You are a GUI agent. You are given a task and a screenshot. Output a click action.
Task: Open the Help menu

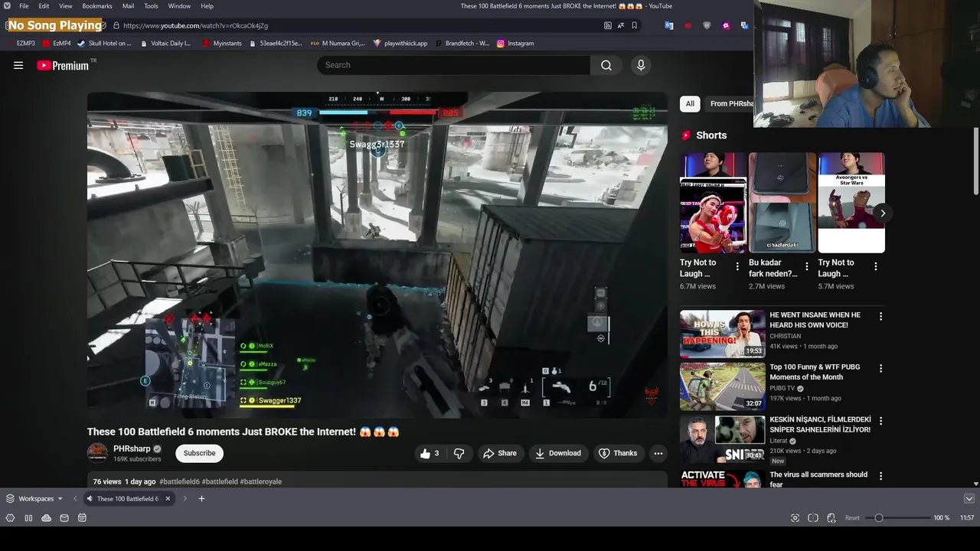[207, 6]
